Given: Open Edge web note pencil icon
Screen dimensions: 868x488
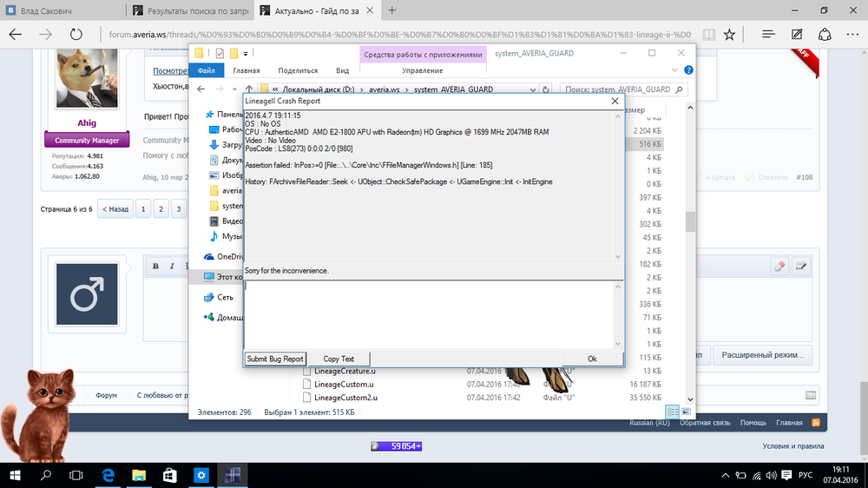Looking at the screenshot, I should [797, 35].
